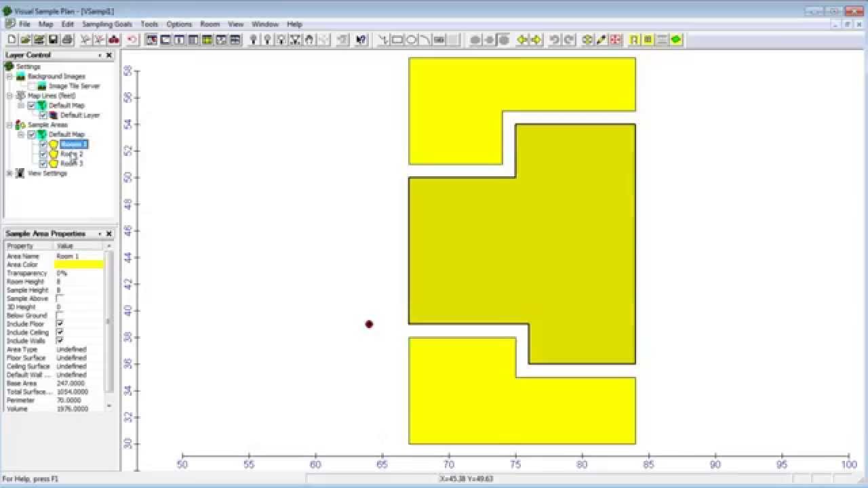Toggle the Default Layer checkbox
Image resolution: width=868 pixels, height=488 pixels.
click(x=43, y=115)
